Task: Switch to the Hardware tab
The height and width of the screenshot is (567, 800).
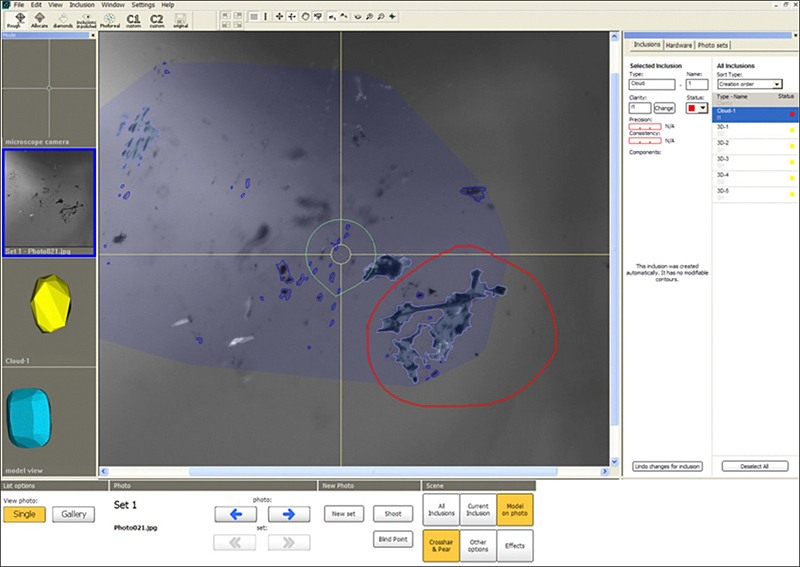Action: click(x=679, y=45)
